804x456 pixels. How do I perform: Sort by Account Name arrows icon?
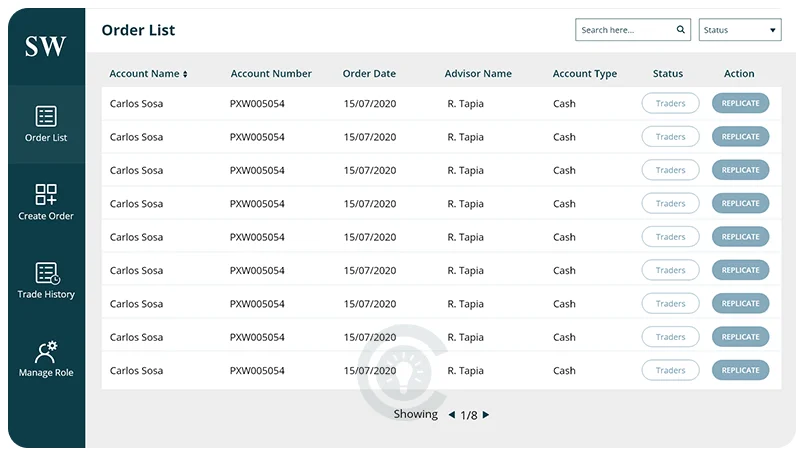[185, 74]
